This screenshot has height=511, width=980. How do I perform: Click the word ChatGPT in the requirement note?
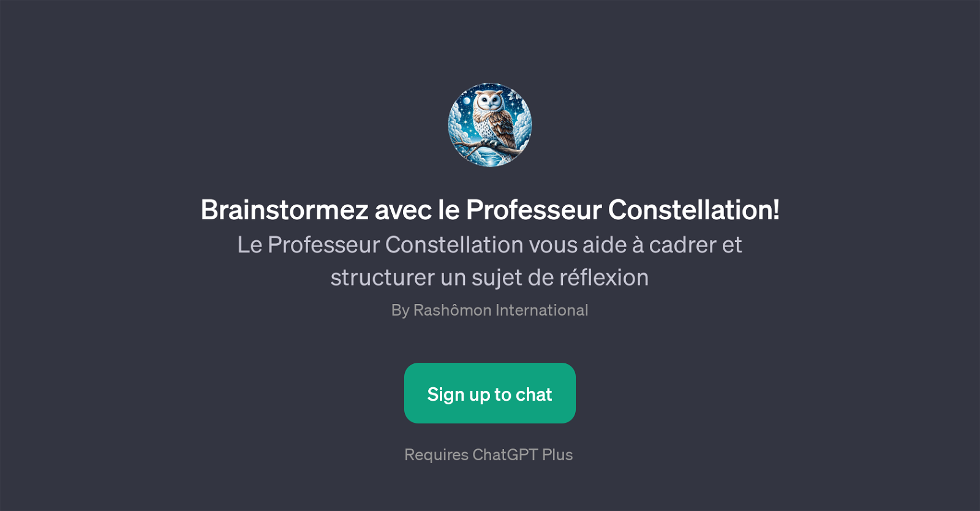tap(505, 455)
